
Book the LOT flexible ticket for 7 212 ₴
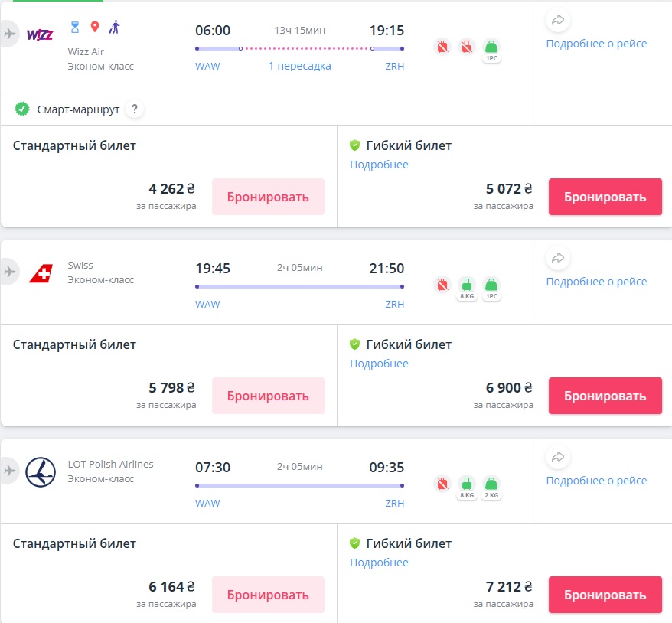click(605, 595)
